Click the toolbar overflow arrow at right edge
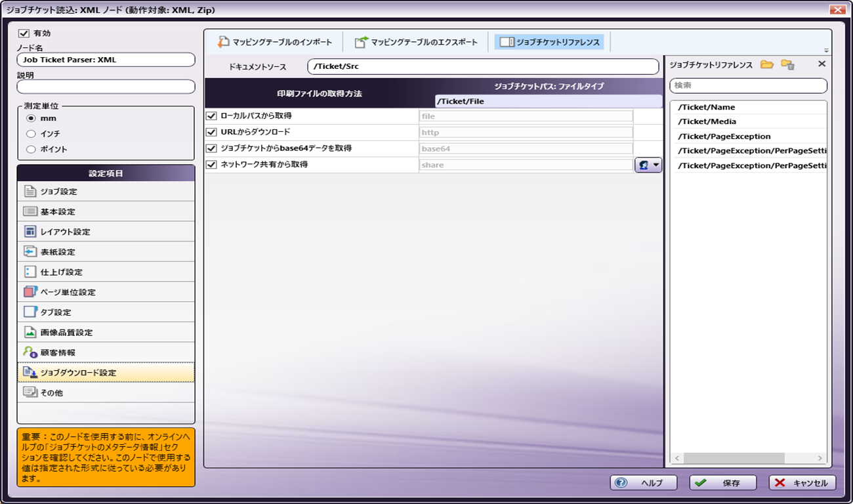Screen dimensions: 853x504 [826, 51]
